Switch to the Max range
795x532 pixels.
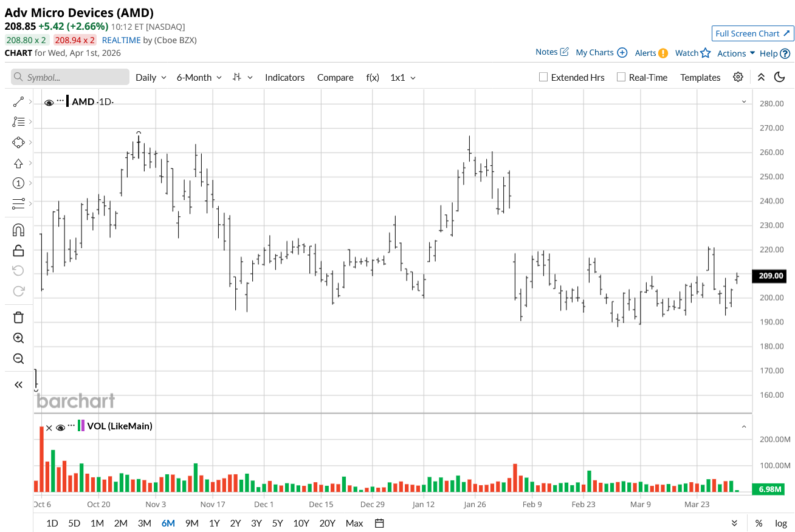tap(354, 523)
